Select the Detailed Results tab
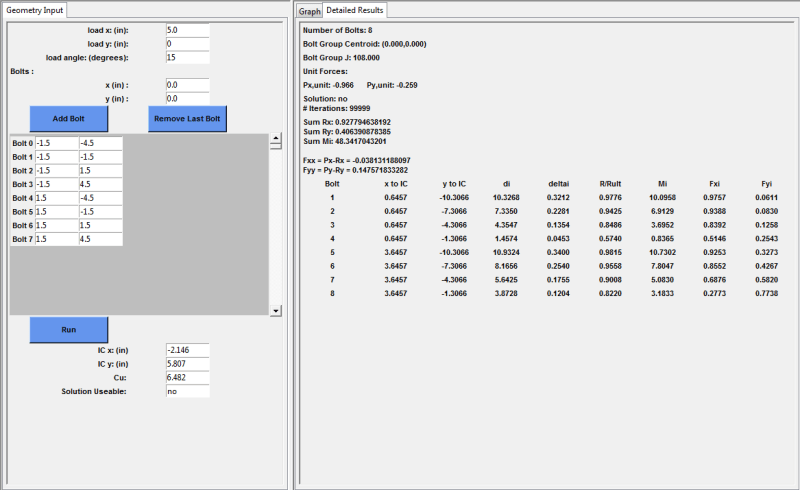 click(355, 10)
